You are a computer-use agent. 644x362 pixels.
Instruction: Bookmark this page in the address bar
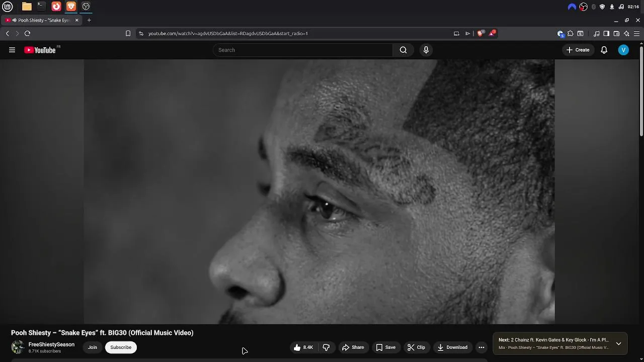(x=128, y=33)
